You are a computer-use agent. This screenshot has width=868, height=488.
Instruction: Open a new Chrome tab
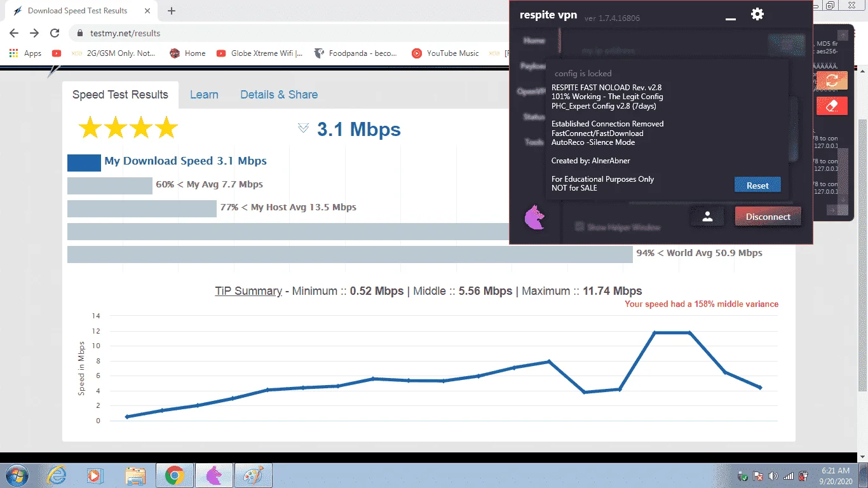point(172,11)
